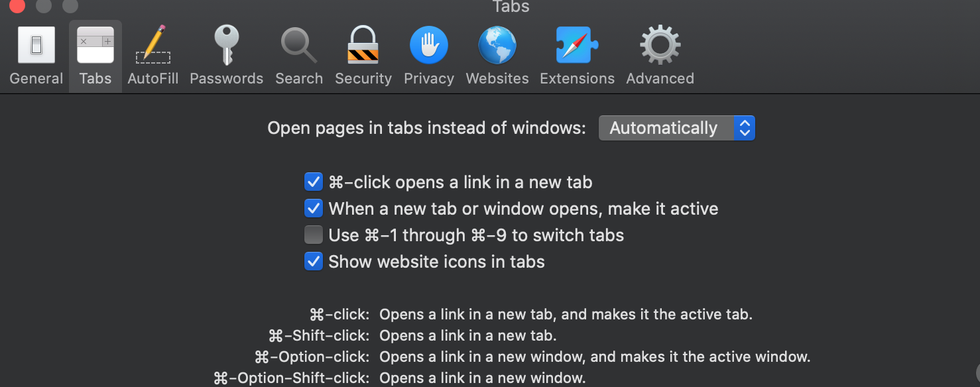The image size is (980, 387).
Task: Click the General tab label
Action: [36, 78]
